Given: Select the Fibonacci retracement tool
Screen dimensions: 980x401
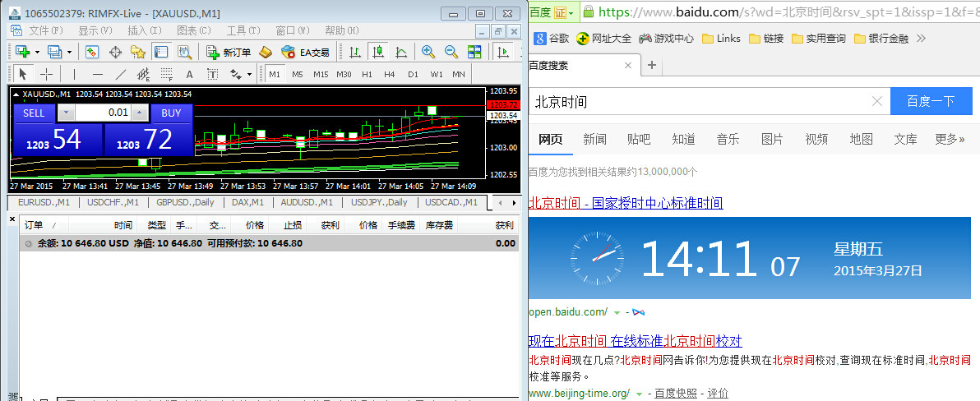Looking at the screenshot, I should [x=166, y=74].
